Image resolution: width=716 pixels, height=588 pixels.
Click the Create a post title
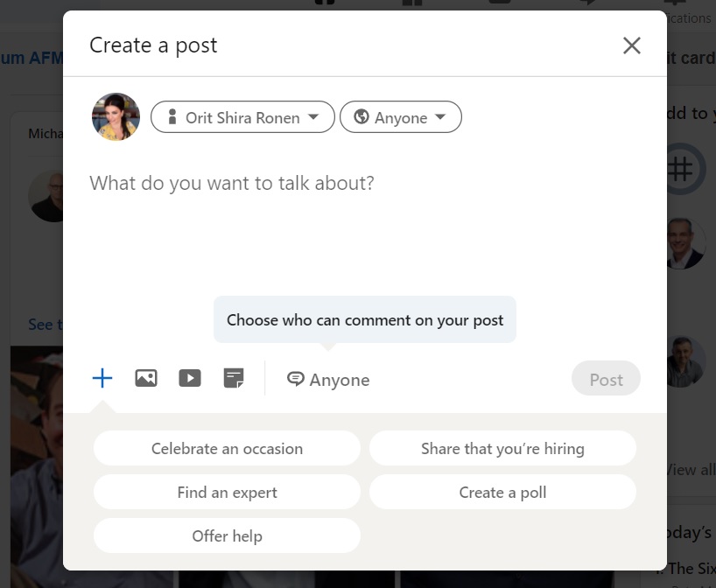153,45
